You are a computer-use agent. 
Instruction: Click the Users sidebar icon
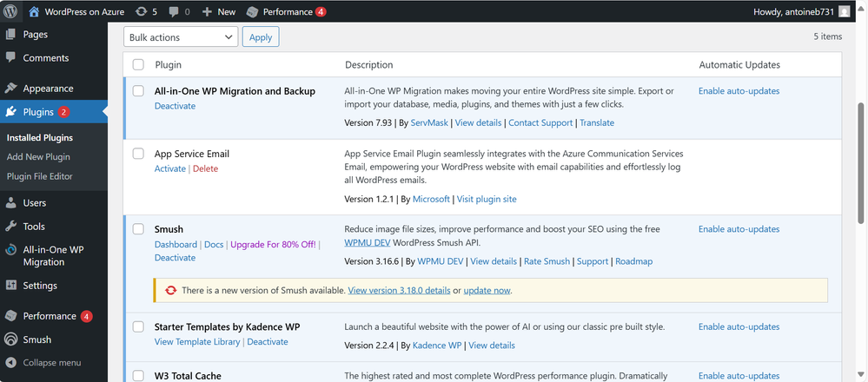coord(10,203)
